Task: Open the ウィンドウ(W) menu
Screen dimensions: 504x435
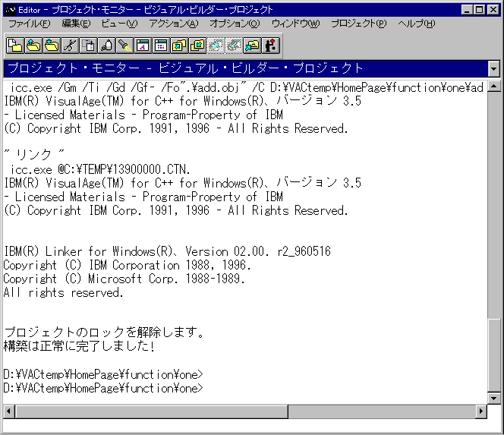Action: [296, 24]
